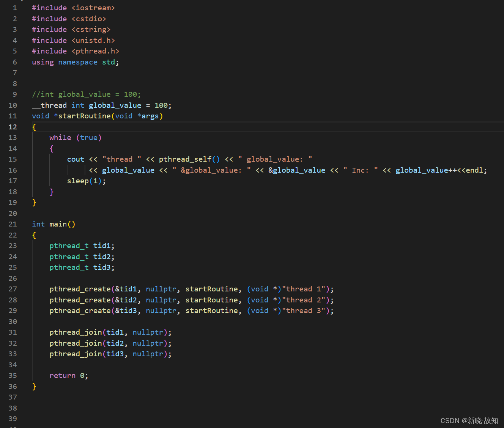Click line number 35 in the gutter
504x428 pixels.
[13, 376]
